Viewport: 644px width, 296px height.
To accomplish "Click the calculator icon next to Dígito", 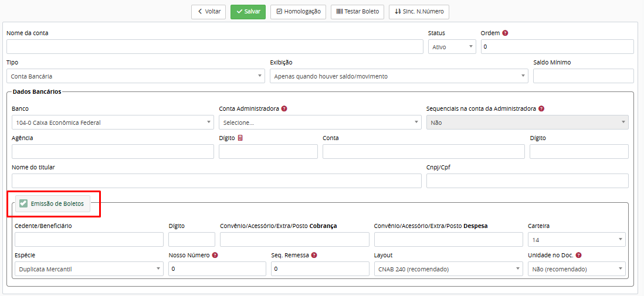I will click(x=240, y=138).
